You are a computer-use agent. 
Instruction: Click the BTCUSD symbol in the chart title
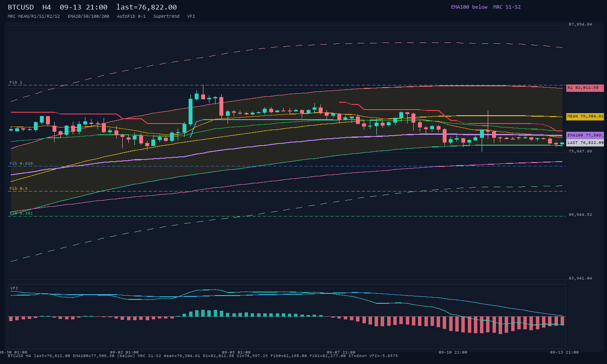click(21, 7)
